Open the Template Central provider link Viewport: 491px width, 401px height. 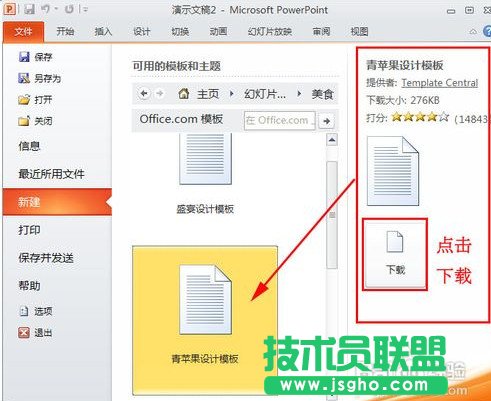440,83
